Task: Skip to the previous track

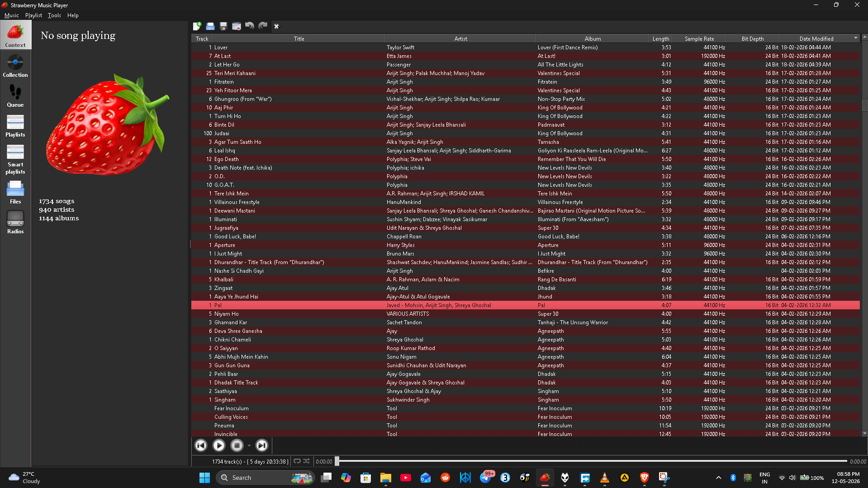Action: click(x=201, y=445)
